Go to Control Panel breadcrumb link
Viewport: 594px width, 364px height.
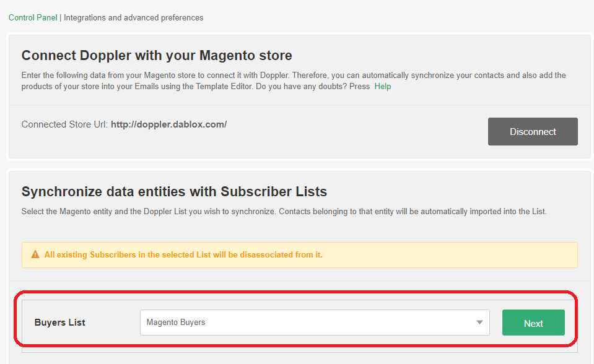[x=33, y=18]
